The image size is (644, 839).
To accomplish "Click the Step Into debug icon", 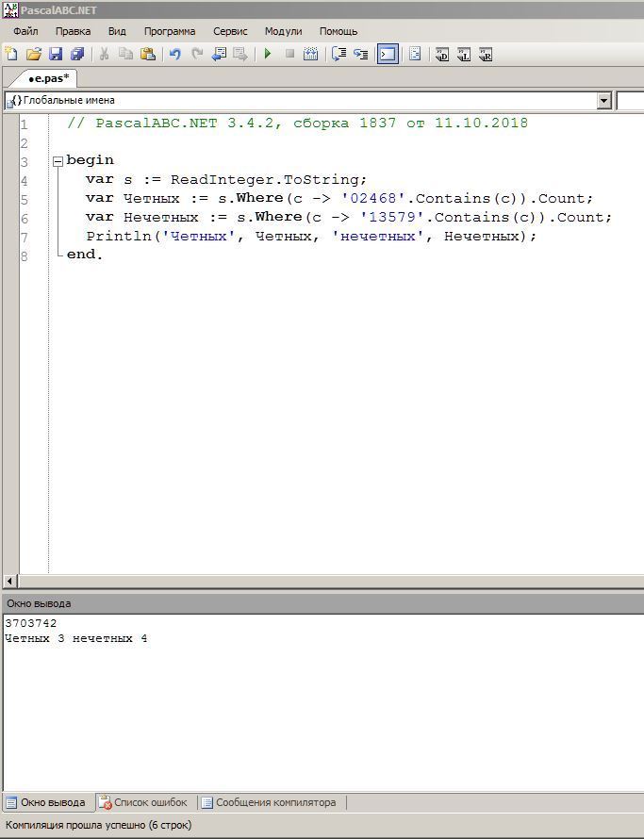I will (361, 54).
